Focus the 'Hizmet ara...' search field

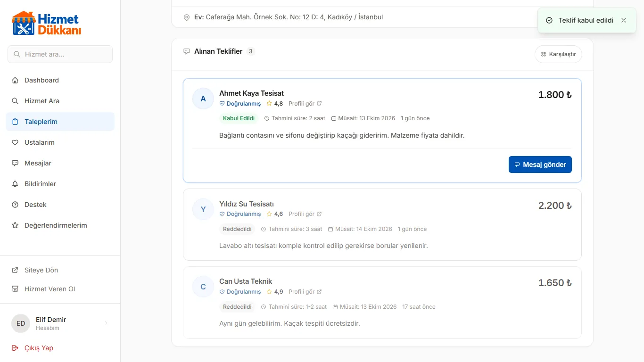point(60,54)
